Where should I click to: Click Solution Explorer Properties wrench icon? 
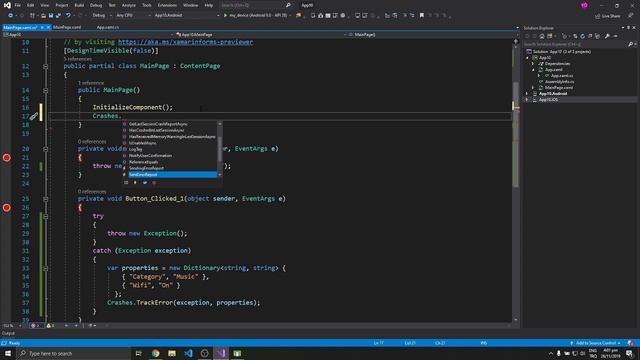[x=607, y=36]
